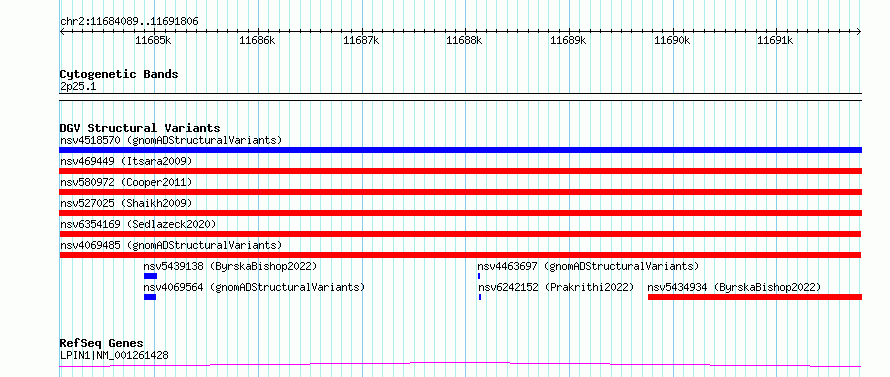Open the nsv469449 (Itsara2009) label
The width and height of the screenshot is (890, 377).
126,161
